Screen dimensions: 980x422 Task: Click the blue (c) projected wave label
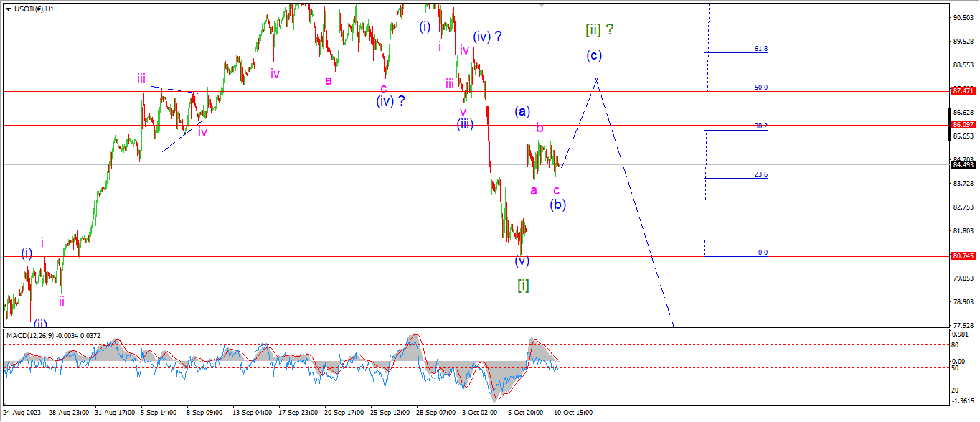click(593, 55)
